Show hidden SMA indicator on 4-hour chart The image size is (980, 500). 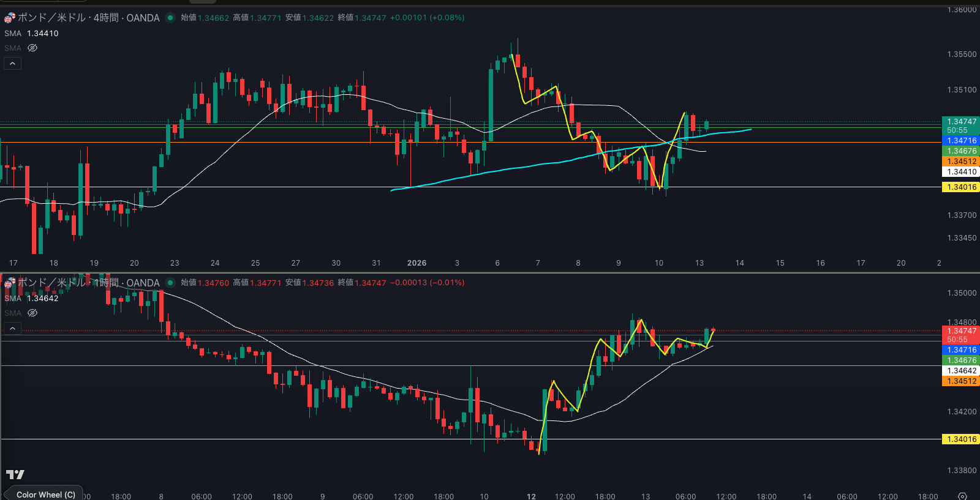click(32, 48)
